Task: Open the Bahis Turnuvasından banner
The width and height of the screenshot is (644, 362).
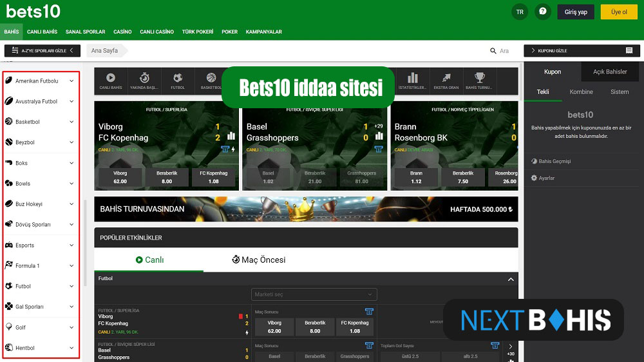Action: [306, 209]
